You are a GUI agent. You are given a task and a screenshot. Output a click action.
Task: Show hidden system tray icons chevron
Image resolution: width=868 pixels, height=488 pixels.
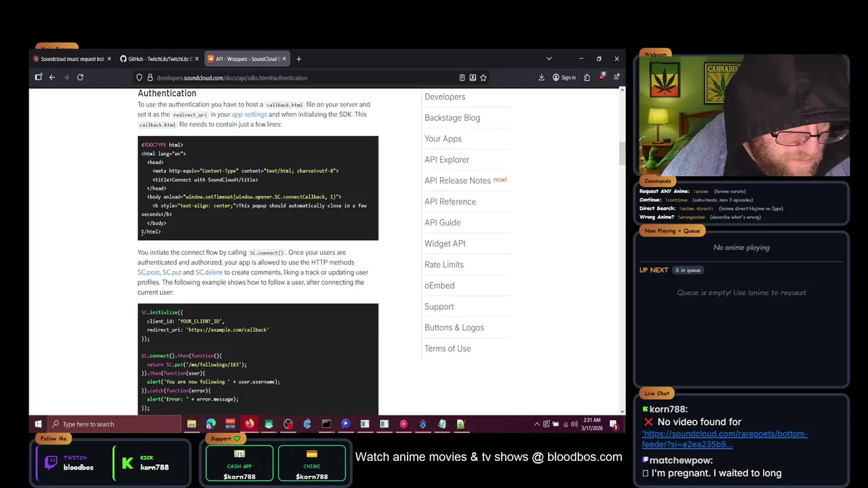tap(537, 424)
